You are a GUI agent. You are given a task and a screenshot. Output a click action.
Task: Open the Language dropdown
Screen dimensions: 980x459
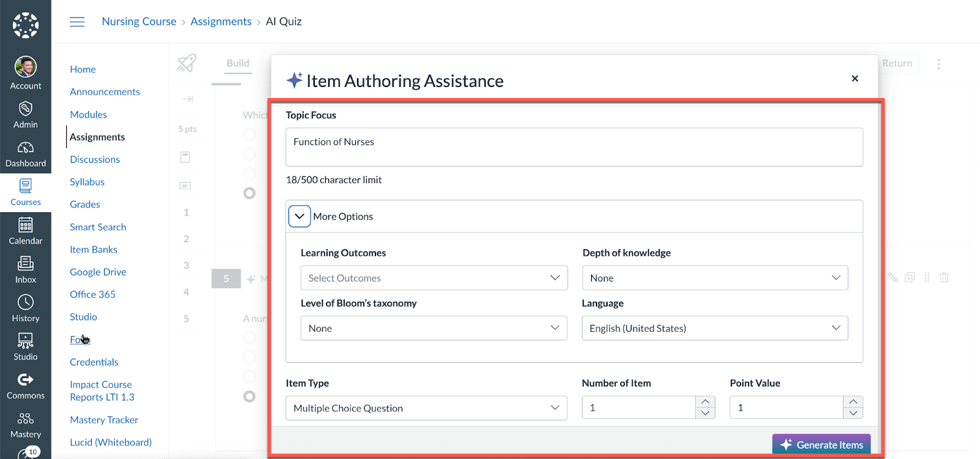tap(715, 328)
